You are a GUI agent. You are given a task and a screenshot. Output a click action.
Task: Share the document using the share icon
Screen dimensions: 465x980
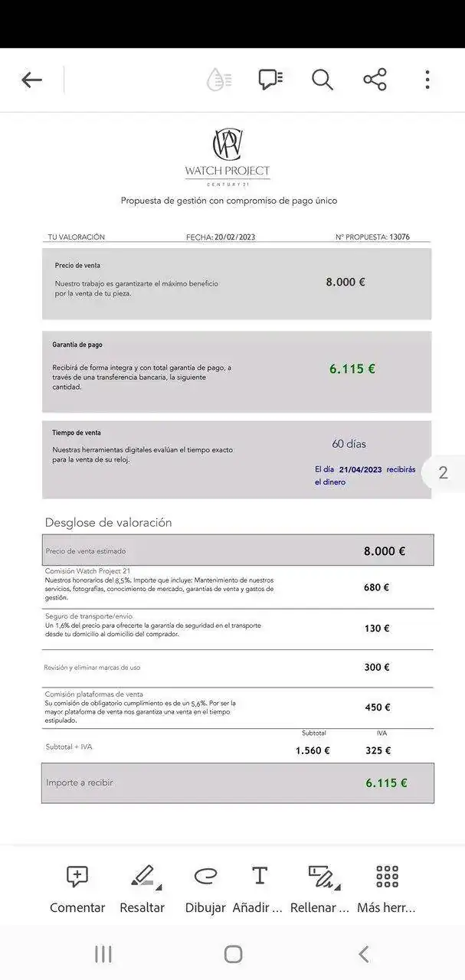(x=375, y=80)
